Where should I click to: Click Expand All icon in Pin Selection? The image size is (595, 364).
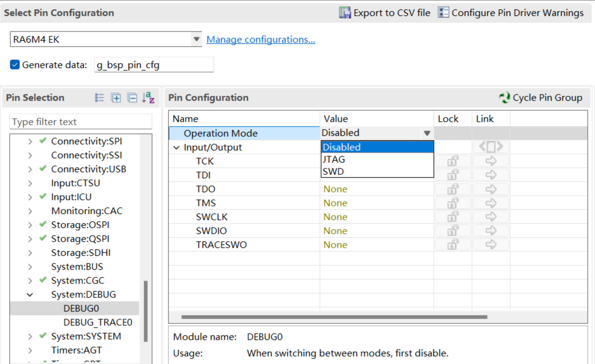coord(116,98)
